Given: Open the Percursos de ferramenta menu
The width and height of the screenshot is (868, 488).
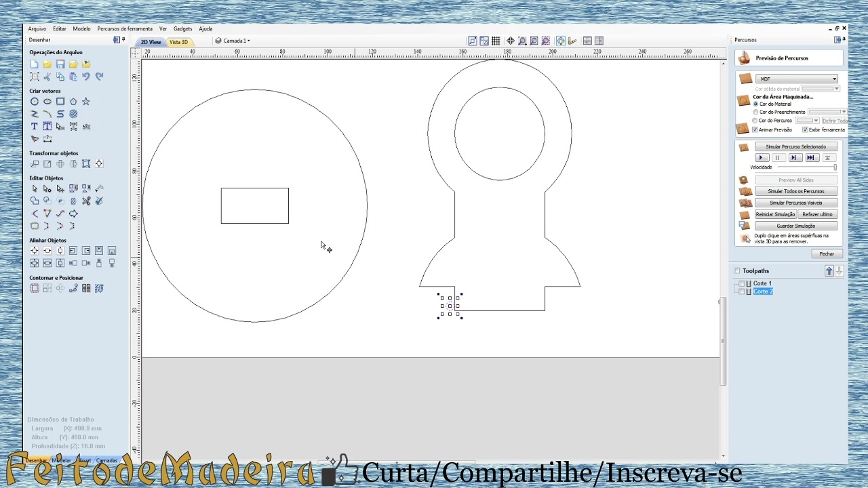Looking at the screenshot, I should [x=125, y=28].
